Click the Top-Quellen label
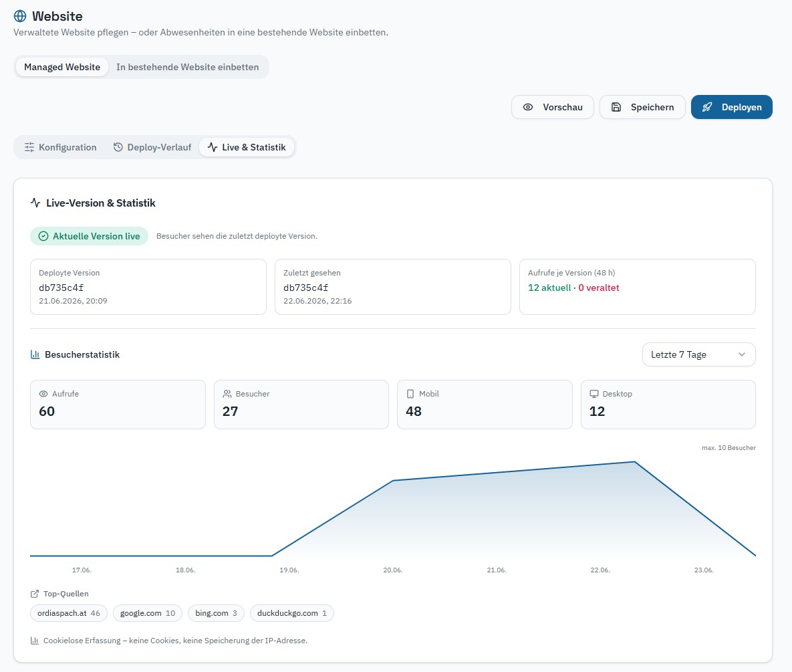Image resolution: width=792 pixels, height=672 pixels. click(x=65, y=594)
